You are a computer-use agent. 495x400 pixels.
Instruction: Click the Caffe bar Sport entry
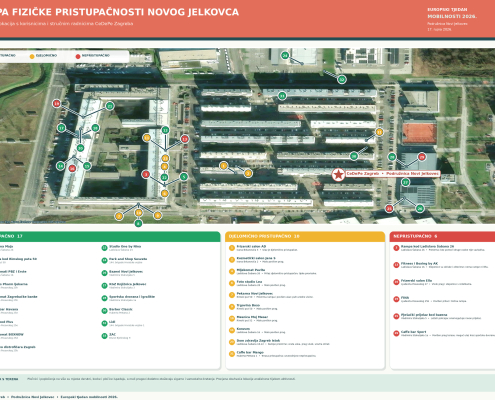444,333
